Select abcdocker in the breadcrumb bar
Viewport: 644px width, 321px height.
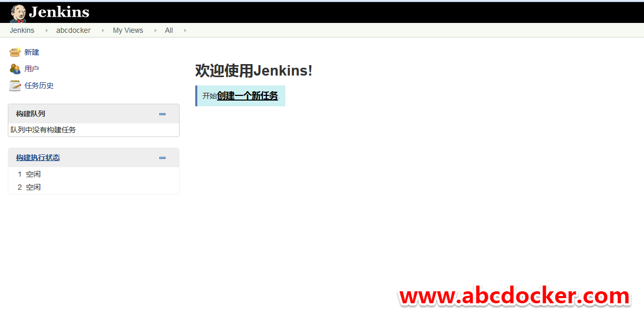tap(73, 30)
